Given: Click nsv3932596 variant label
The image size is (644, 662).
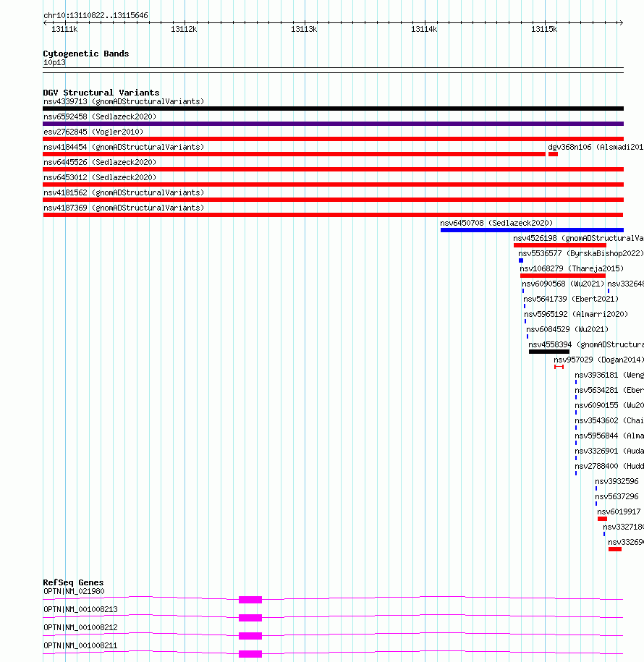Looking at the screenshot, I should [617, 481].
